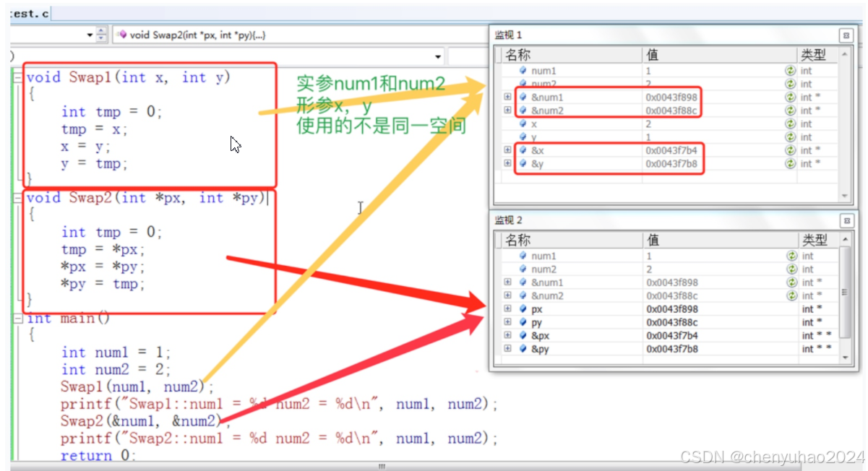Click the empty new-entry row in Watch 2
The height and width of the screenshot is (471, 868).
pyautogui.click(x=669, y=361)
